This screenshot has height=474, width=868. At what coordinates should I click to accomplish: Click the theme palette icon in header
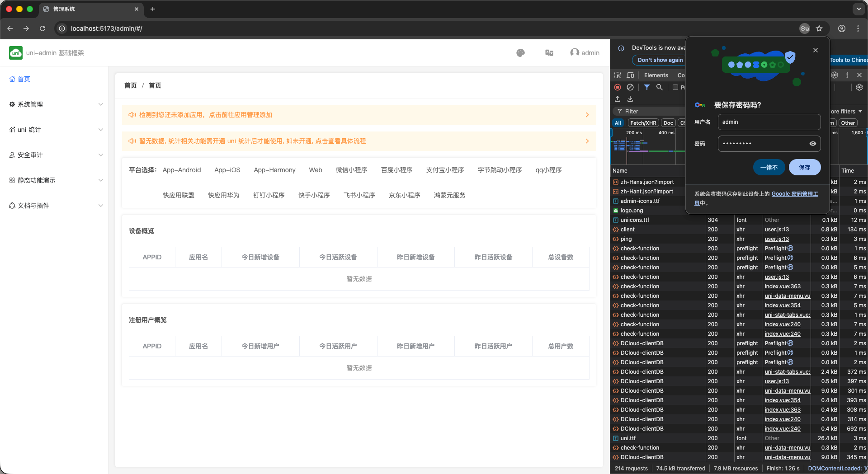[520, 53]
